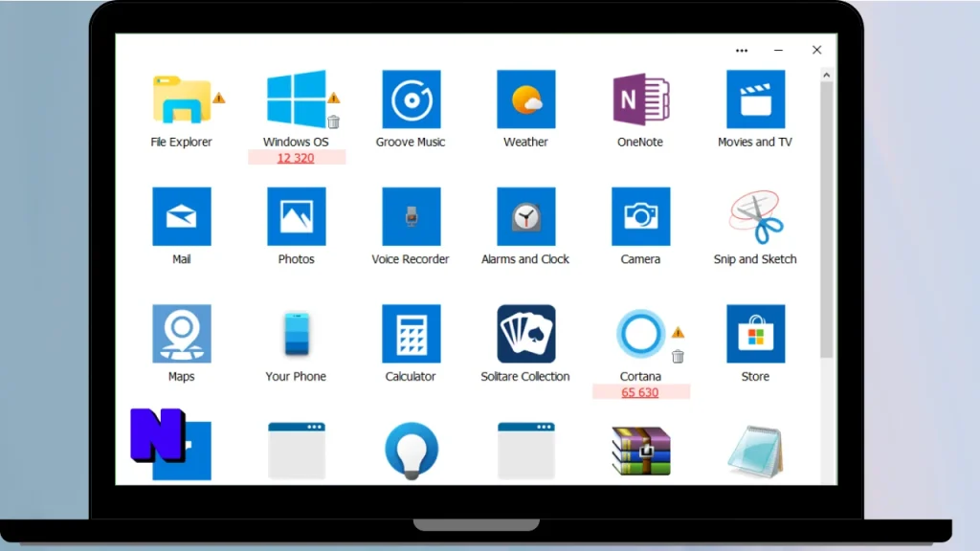980x551 pixels.
Task: Launch the Weather app icon
Action: point(526,99)
